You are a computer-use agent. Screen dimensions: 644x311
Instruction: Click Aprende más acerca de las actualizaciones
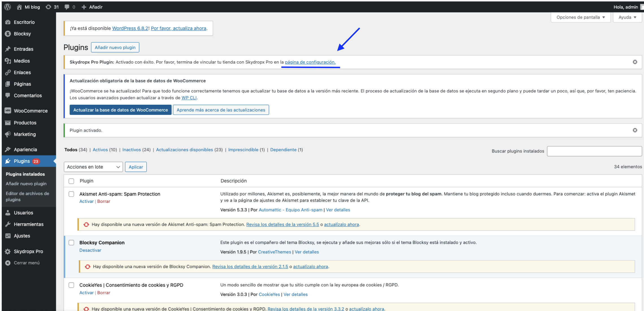point(221,110)
